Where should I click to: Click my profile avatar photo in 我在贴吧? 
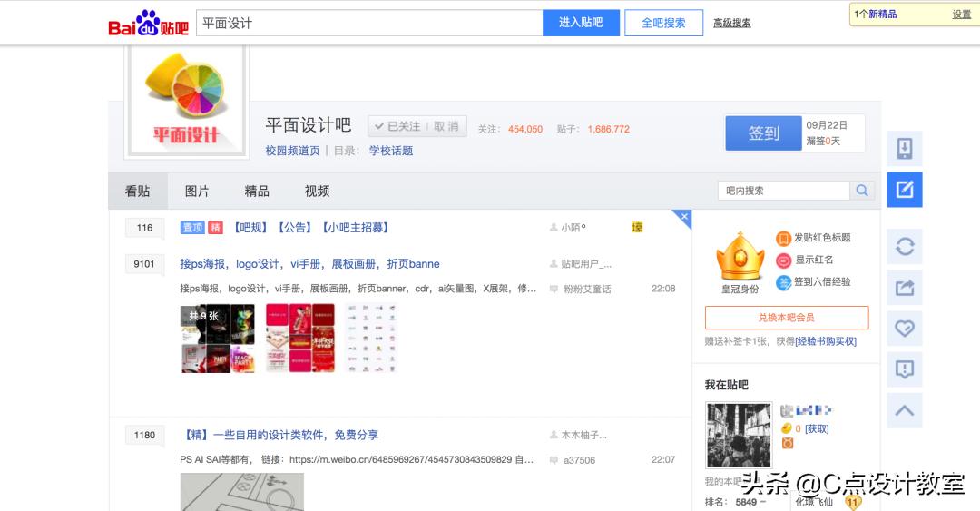click(x=739, y=436)
